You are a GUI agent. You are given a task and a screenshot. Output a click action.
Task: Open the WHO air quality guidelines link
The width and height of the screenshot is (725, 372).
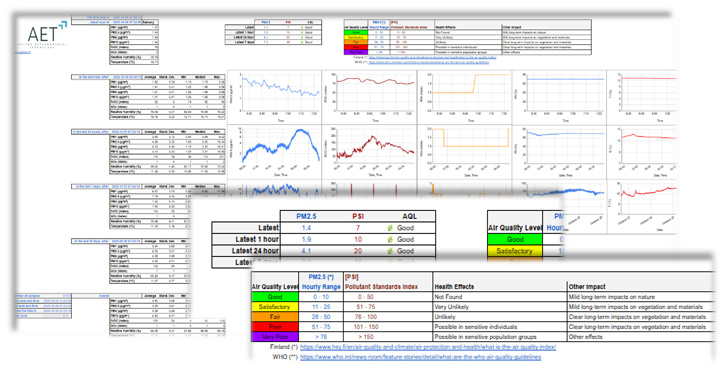coord(420,357)
